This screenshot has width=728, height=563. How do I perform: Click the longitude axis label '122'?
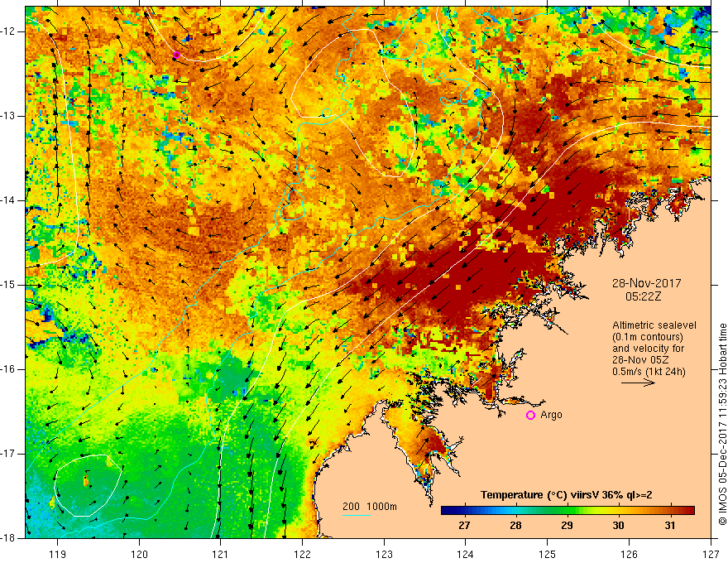point(302,554)
